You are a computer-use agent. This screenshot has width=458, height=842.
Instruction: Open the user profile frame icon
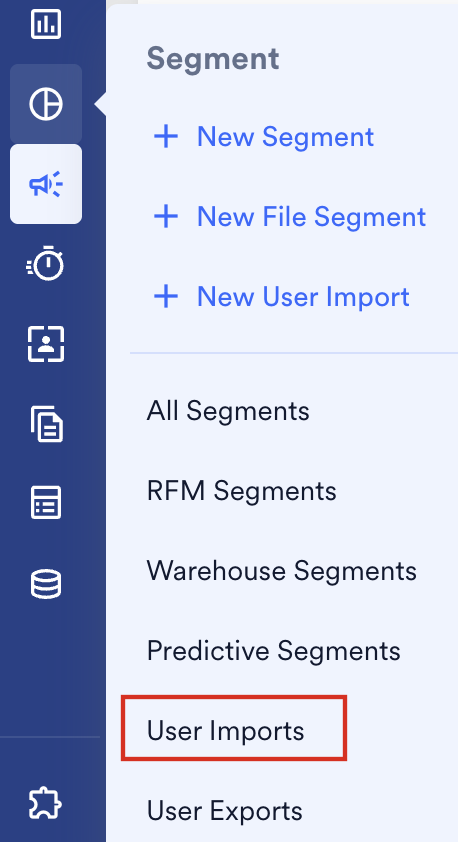point(46,344)
